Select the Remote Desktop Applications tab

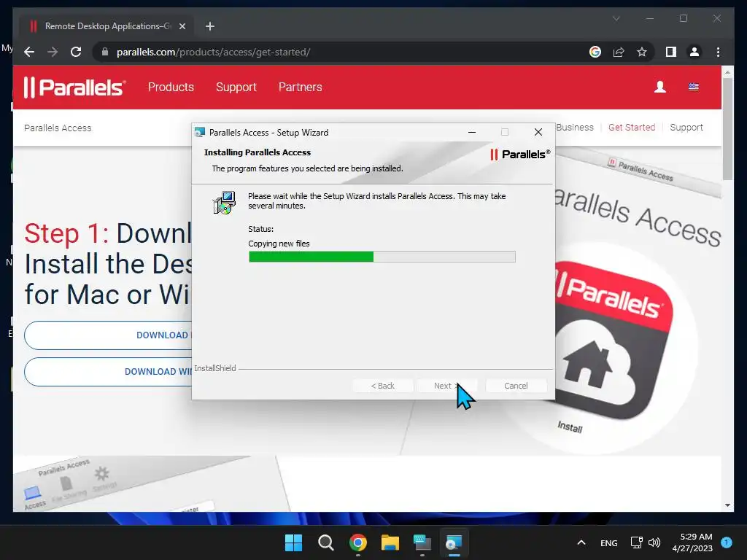[107, 26]
